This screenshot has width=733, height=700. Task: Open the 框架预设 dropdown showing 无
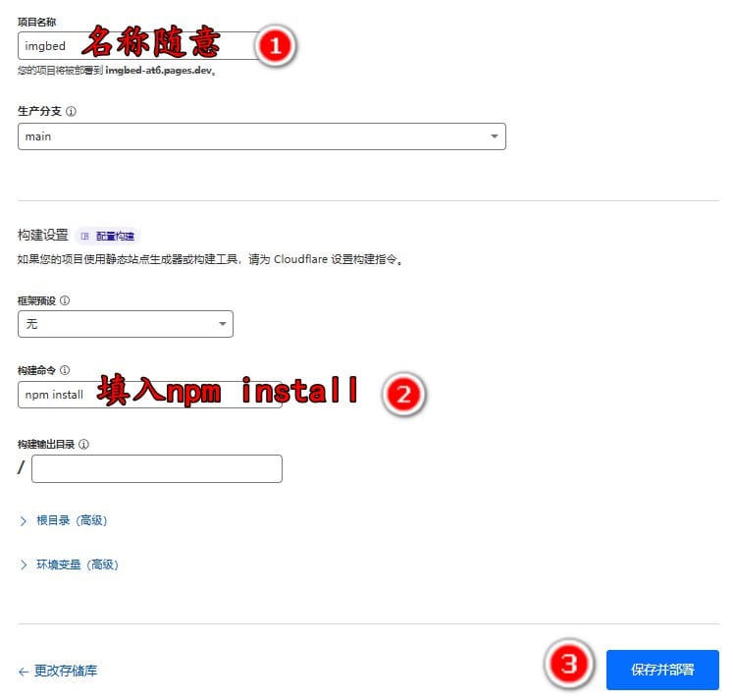pos(126,324)
